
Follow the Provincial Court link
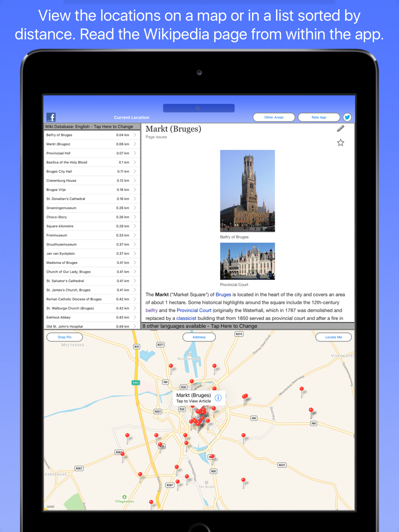pyautogui.click(x=194, y=310)
